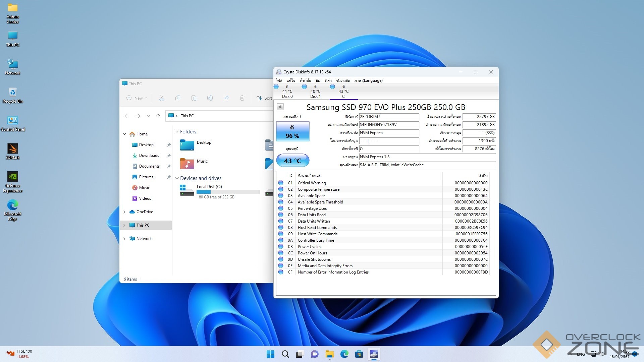The image size is (644, 362).
Task: Collapse the Folders section
Action: tap(177, 132)
